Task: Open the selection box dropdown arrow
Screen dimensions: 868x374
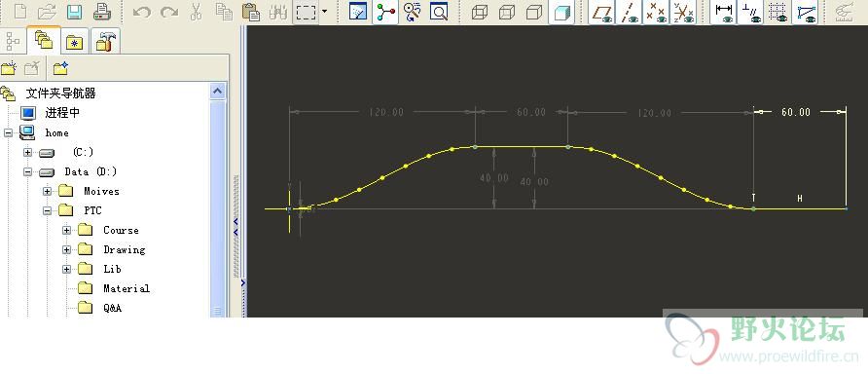Action: 324,12
